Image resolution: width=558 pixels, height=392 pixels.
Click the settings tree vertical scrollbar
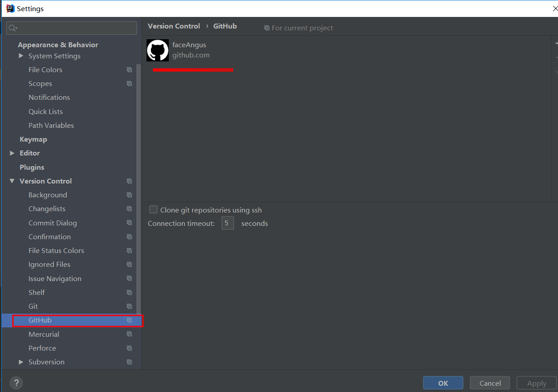coord(138,189)
